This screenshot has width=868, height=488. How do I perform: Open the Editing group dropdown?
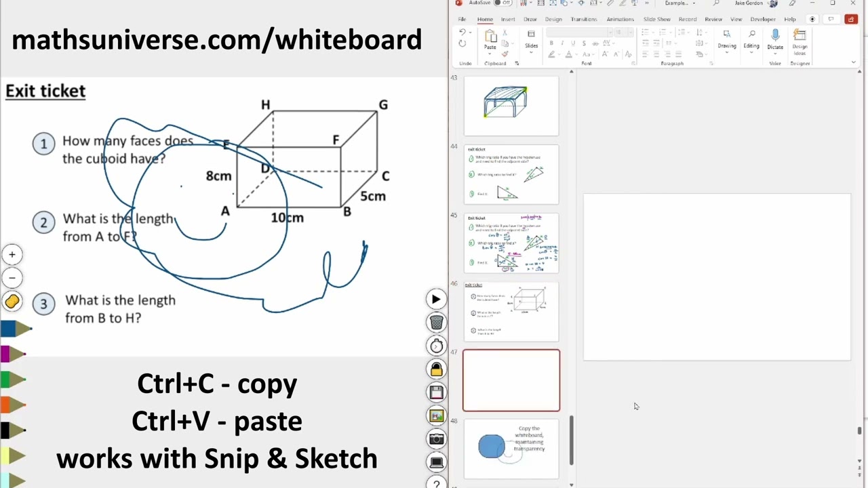click(751, 41)
